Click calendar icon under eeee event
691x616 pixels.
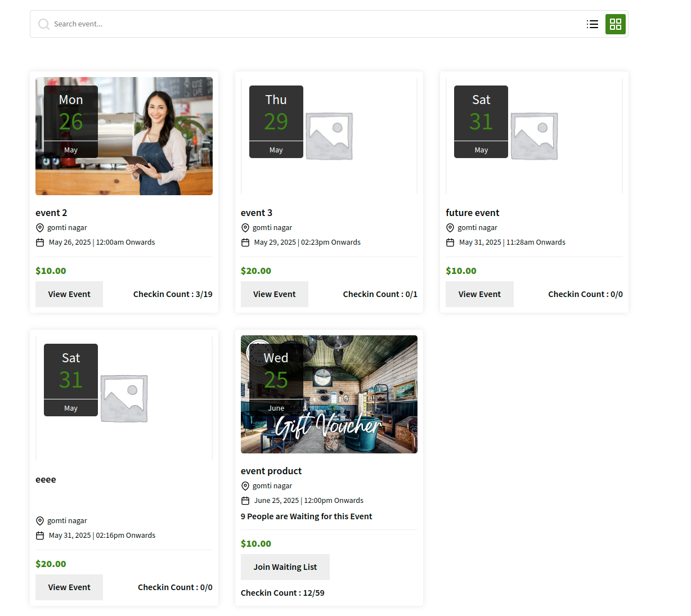coord(40,536)
